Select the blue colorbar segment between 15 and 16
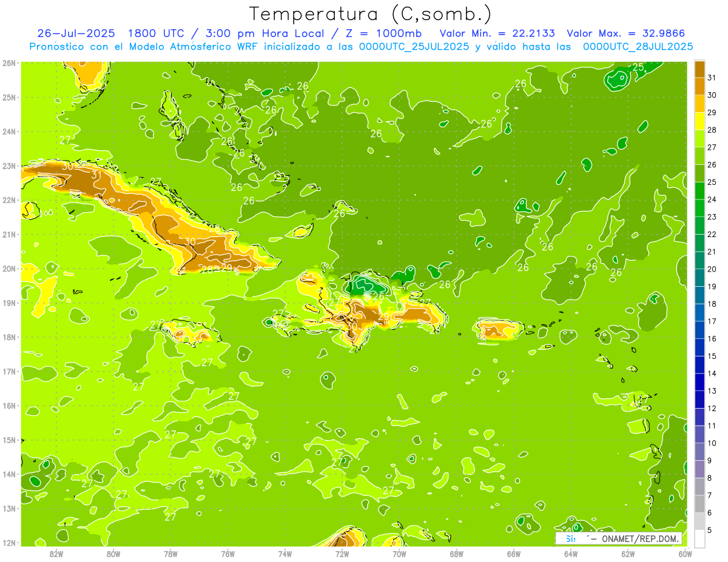 (x=700, y=347)
